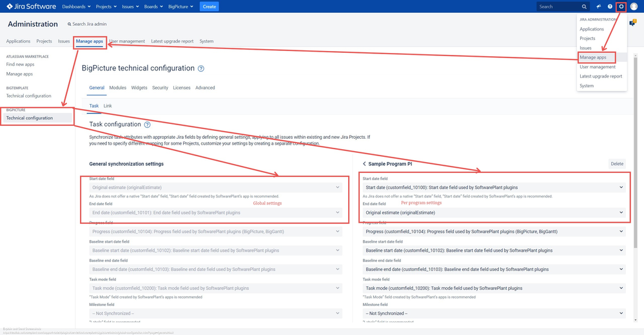
Task: Open Sample Program PI End date dropdown
Action: click(494, 212)
